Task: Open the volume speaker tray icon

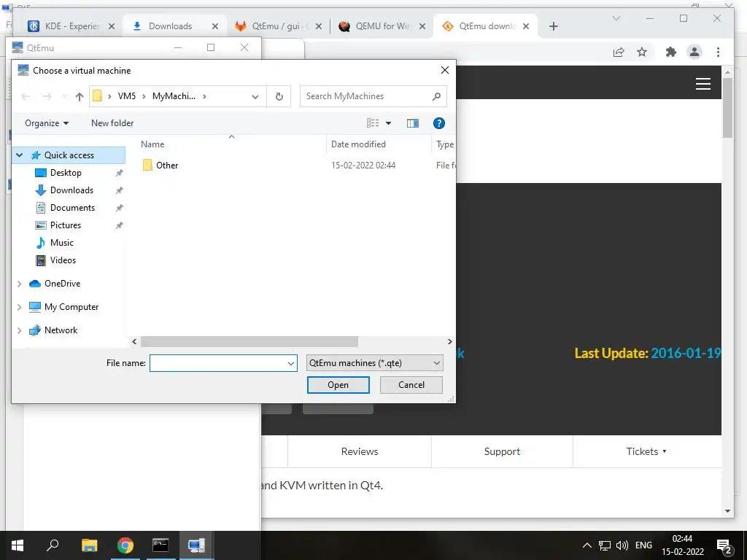Action: click(x=622, y=545)
